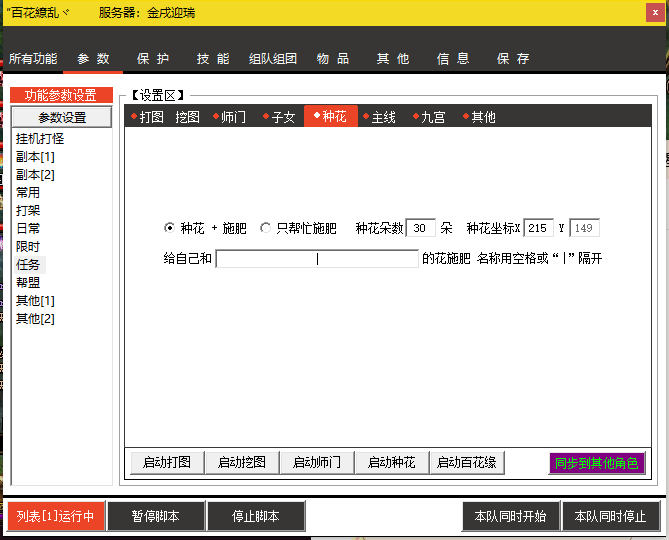Click the 功能参数设置 header button
This screenshot has height=540, width=669.
(x=61, y=95)
